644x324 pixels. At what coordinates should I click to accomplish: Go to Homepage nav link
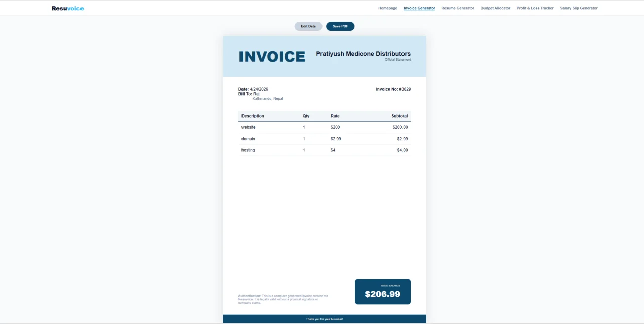[x=388, y=8]
